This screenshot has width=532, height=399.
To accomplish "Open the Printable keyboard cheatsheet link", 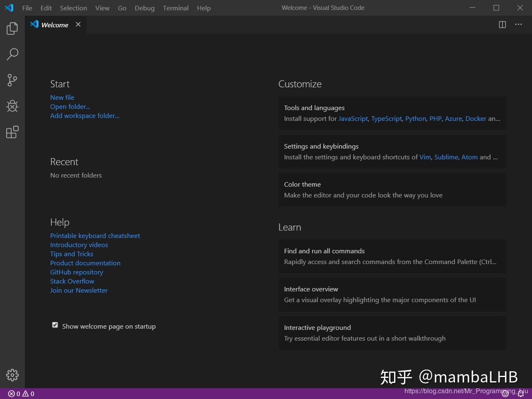I will 95,236.
